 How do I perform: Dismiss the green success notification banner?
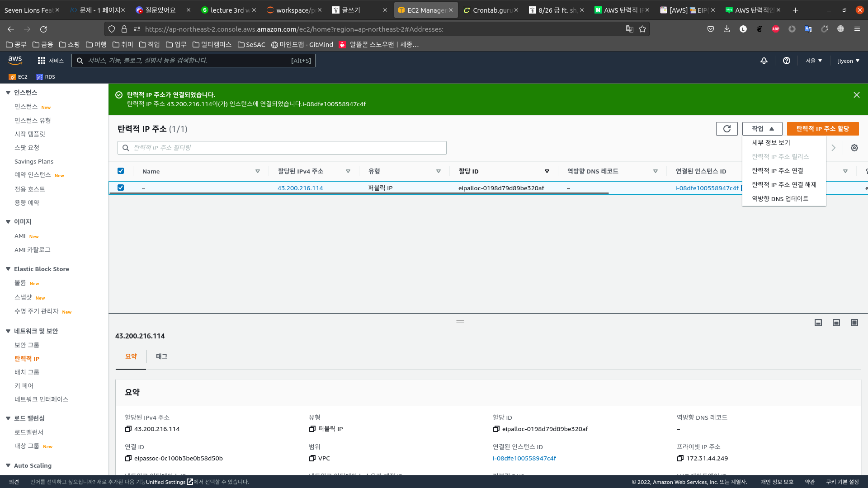pyautogui.click(x=856, y=95)
